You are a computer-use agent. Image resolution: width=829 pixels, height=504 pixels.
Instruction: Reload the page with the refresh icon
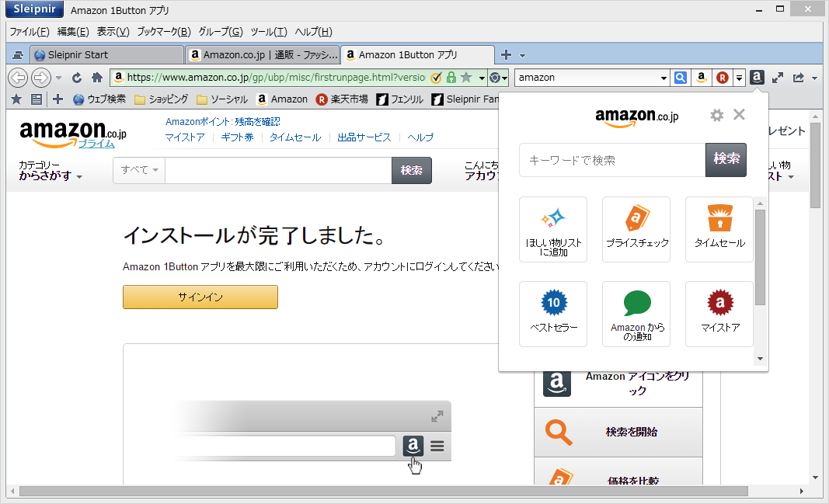76,78
